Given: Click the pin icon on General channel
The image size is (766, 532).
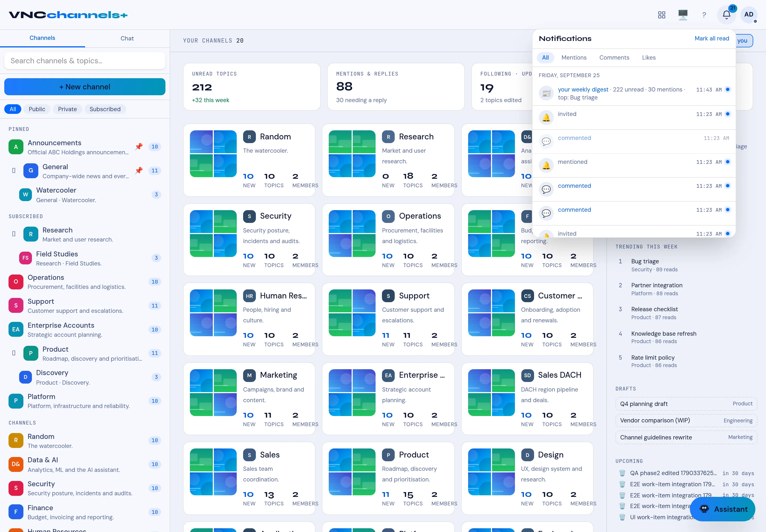Looking at the screenshot, I should pos(139,171).
